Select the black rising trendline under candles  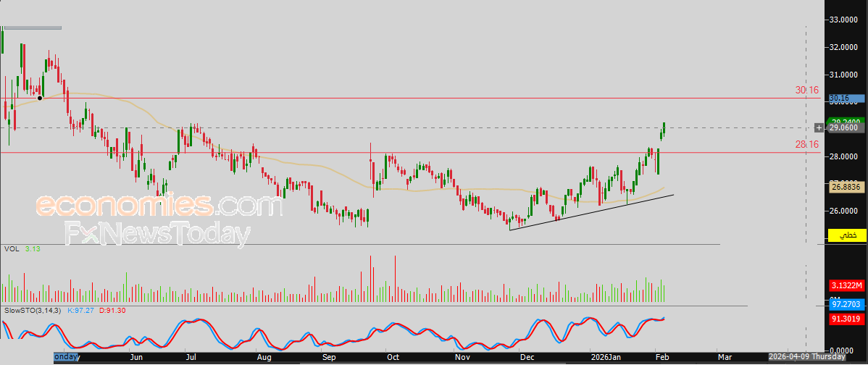(x=591, y=212)
